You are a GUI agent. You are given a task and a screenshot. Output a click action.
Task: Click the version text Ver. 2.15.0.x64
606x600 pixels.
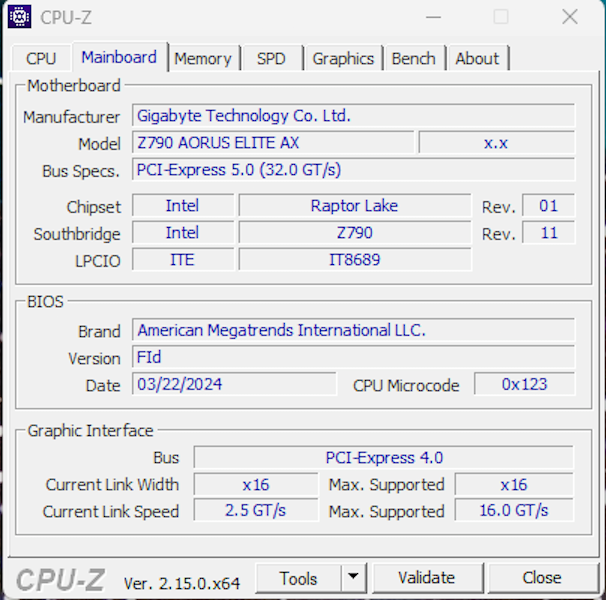tap(182, 583)
